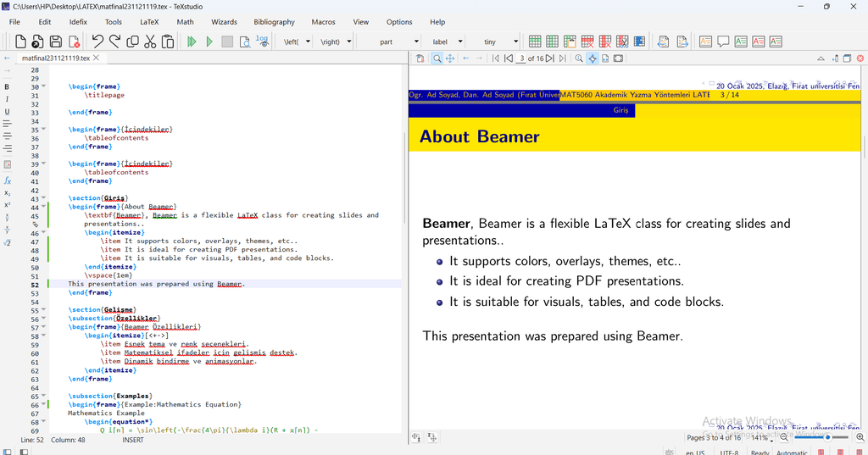868x455 pixels.
Task: Click the Automatic root mode status entry
Action: [792, 452]
